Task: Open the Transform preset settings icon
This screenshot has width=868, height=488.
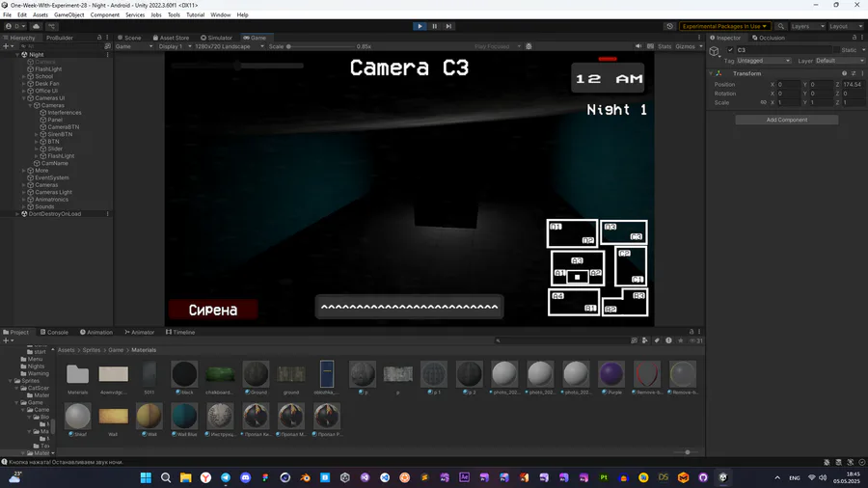Action: 854,73
